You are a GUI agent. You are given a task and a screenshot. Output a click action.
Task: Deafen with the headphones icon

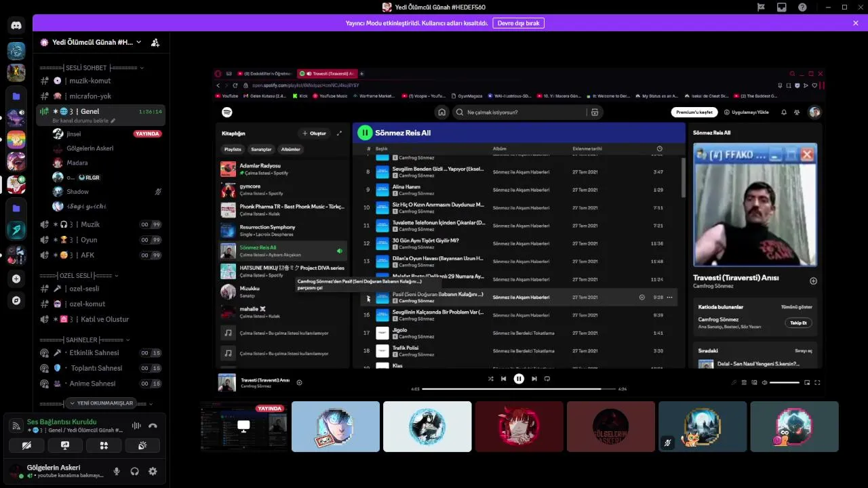(134, 471)
